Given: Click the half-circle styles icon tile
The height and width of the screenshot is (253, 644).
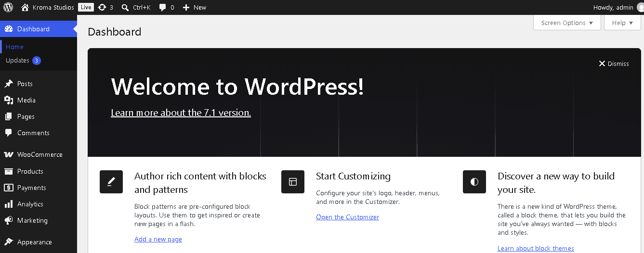Looking at the screenshot, I should point(474,182).
